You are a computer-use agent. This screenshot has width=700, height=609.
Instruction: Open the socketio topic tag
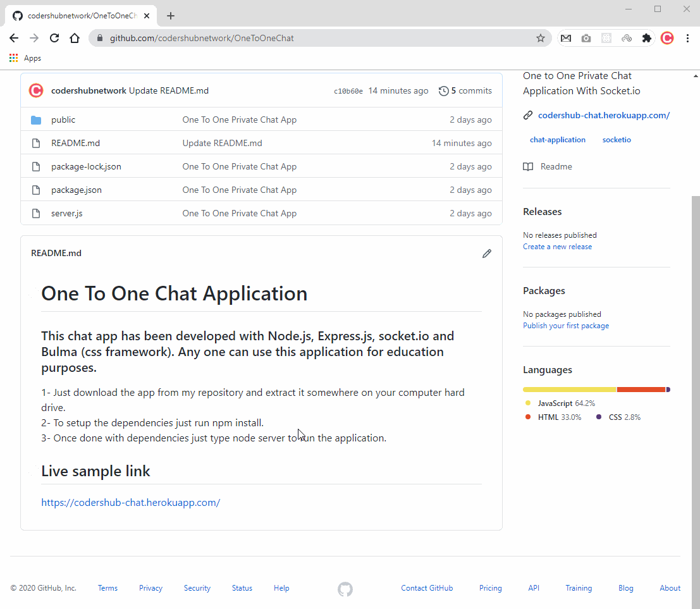[x=617, y=140]
